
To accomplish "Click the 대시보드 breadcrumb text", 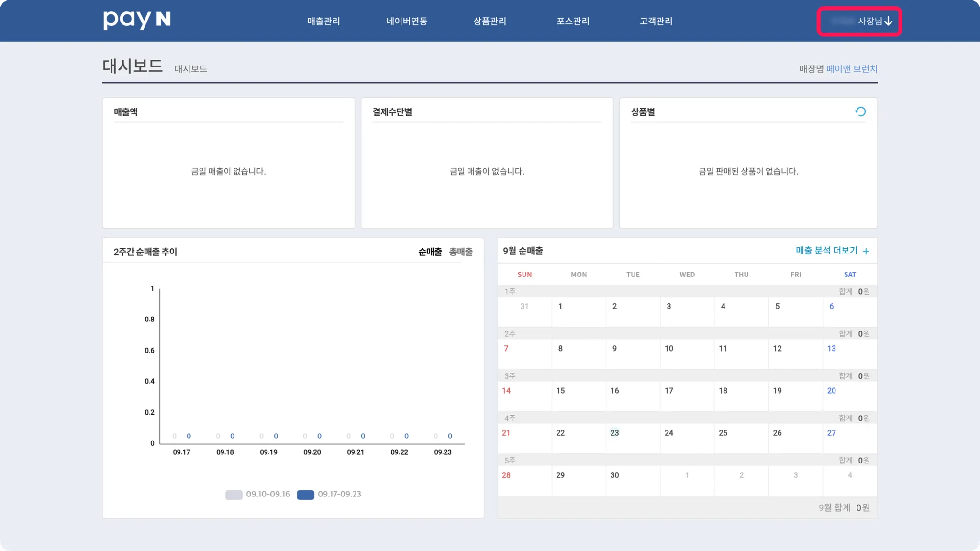I will tap(190, 69).
